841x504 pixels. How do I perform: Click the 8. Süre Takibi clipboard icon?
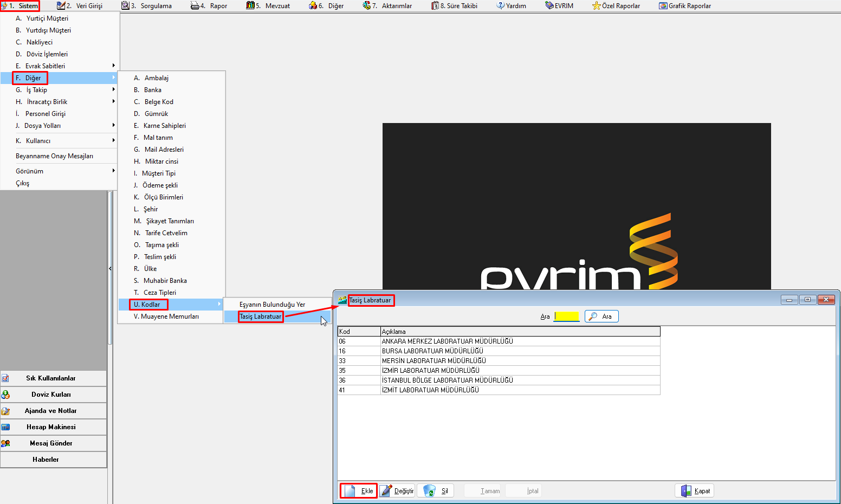pos(435,6)
